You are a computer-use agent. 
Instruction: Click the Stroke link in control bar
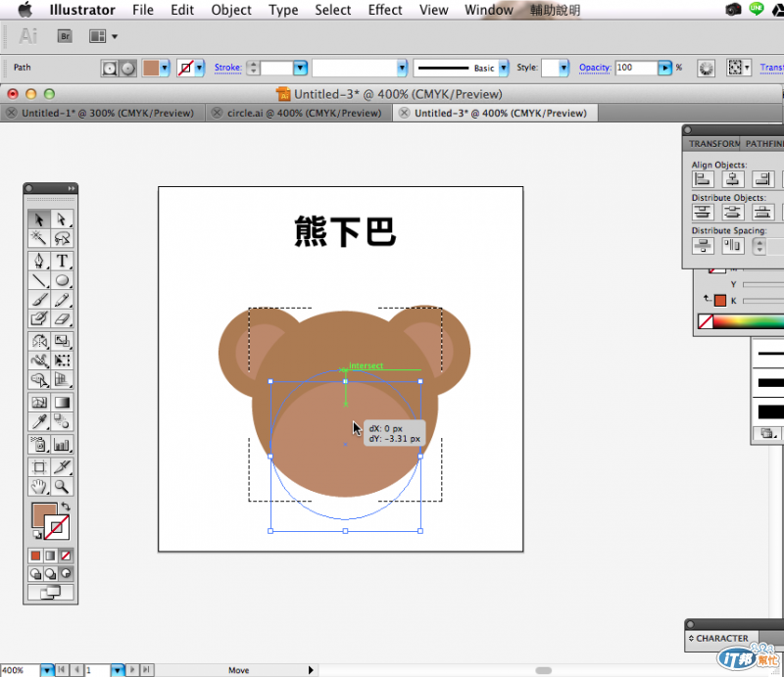pos(228,68)
